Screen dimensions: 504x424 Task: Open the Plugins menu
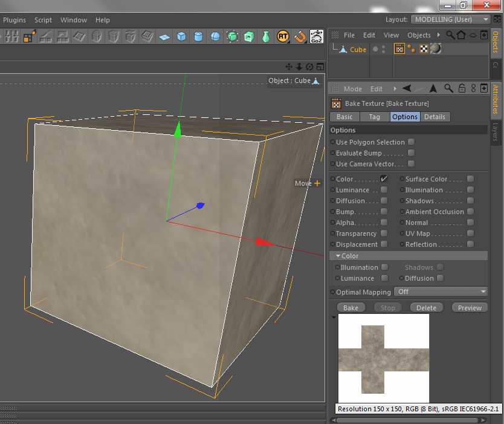click(x=15, y=20)
